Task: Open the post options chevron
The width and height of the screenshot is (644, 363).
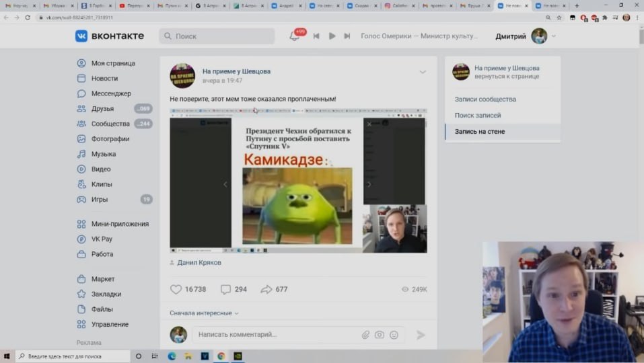Action: click(x=422, y=72)
